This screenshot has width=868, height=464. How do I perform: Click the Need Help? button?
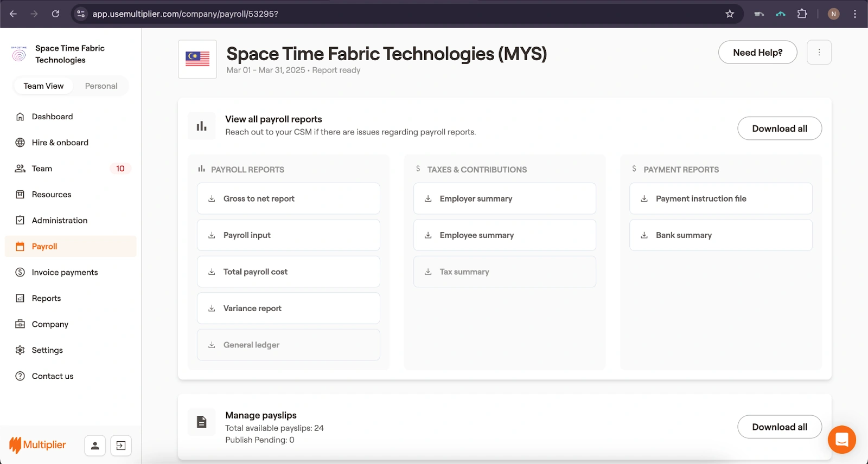click(x=758, y=53)
